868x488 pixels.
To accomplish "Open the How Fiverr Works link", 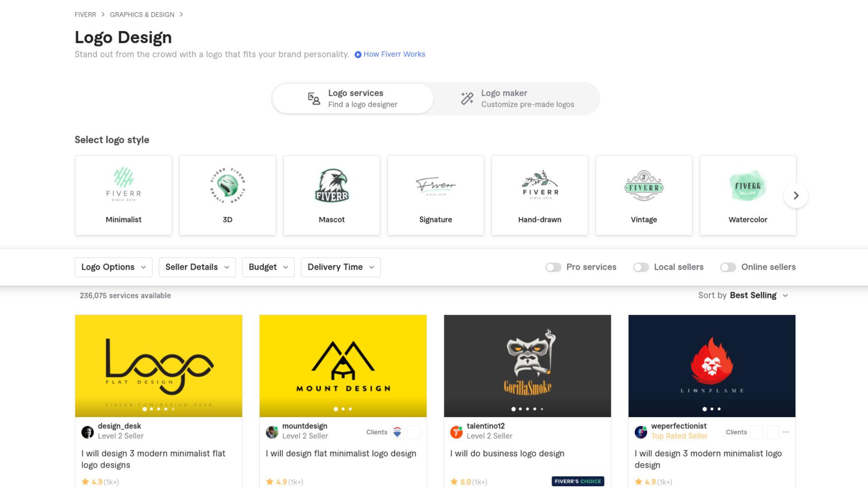I will [x=394, y=54].
